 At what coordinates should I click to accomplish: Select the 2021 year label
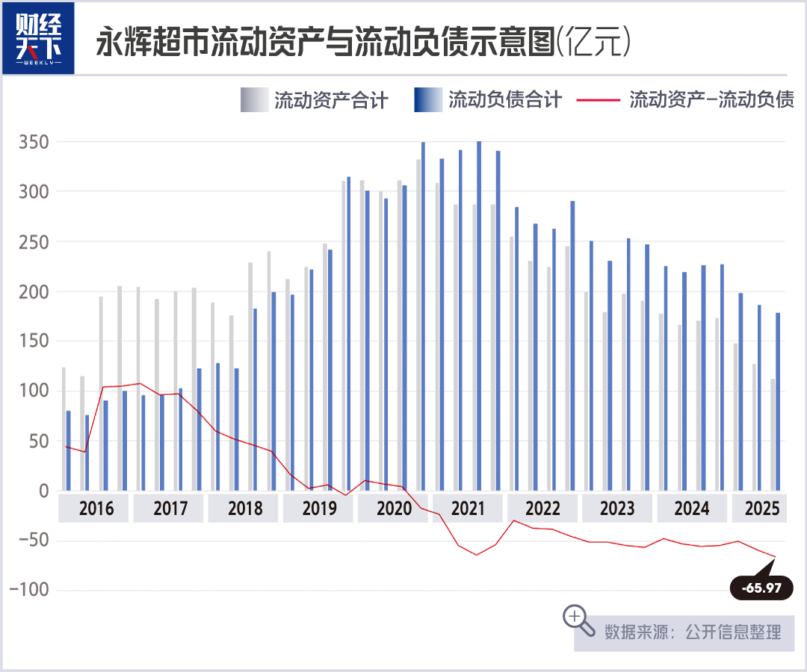pyautogui.click(x=468, y=508)
